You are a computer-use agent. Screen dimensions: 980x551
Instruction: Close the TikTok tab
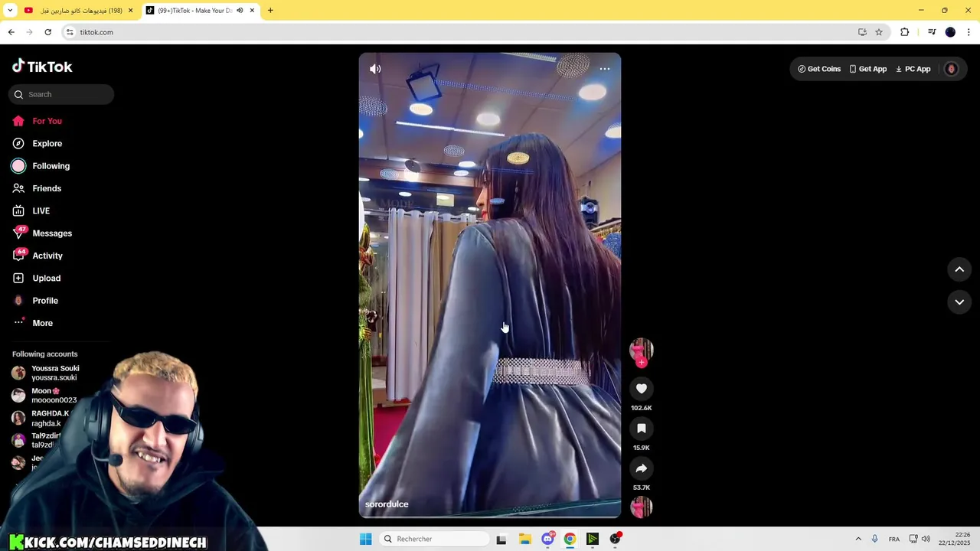pyautogui.click(x=252, y=11)
